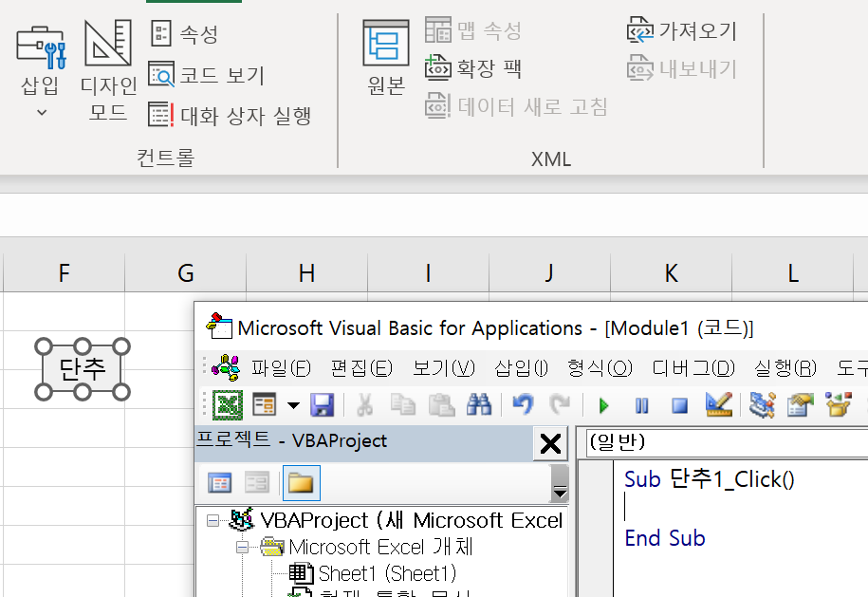This screenshot has height=597, width=868.
Task: Click the VBA menu bar flowchart icon
Action: tap(226, 367)
